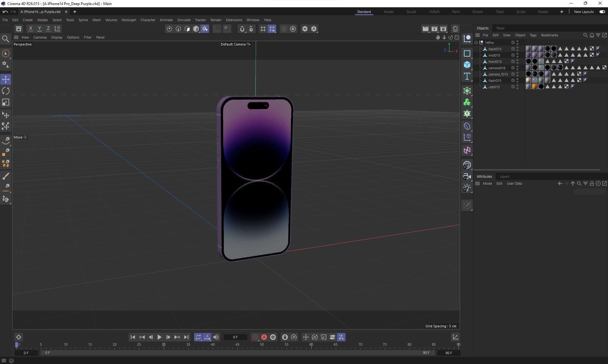Play the animation forward
The height and width of the screenshot is (364, 608).
pos(159,337)
